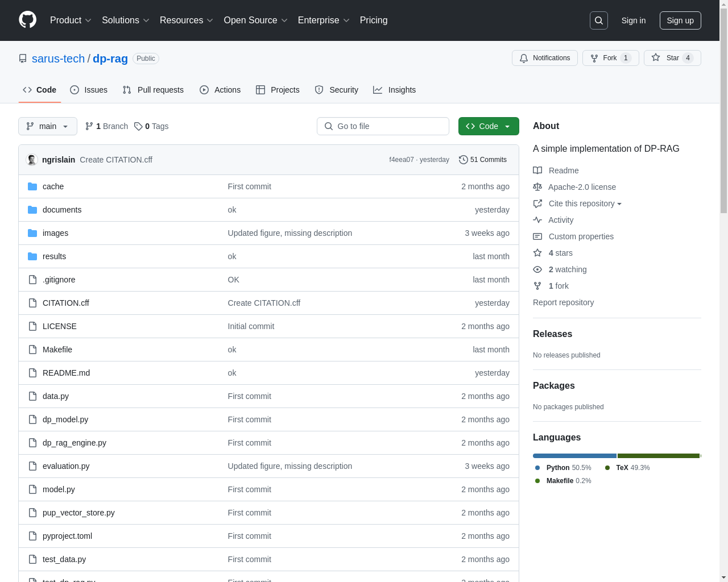
Task: Click the bell icon in Notifications button
Action: [x=524, y=58]
